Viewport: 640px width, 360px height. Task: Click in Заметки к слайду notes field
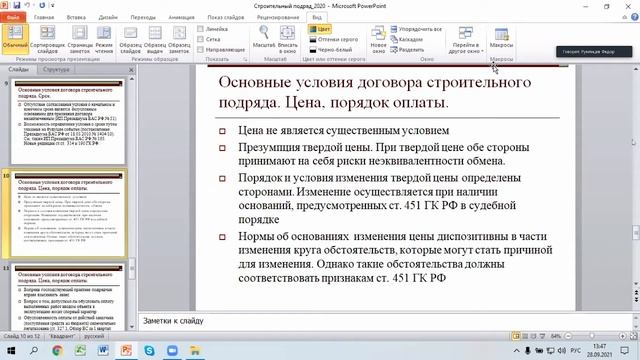coord(386,321)
